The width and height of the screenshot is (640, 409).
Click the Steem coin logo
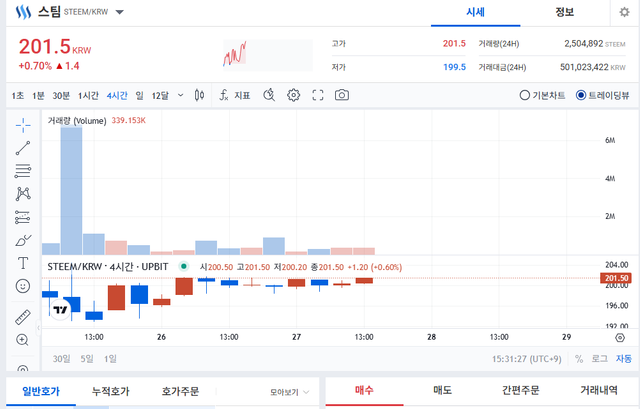click(x=23, y=12)
